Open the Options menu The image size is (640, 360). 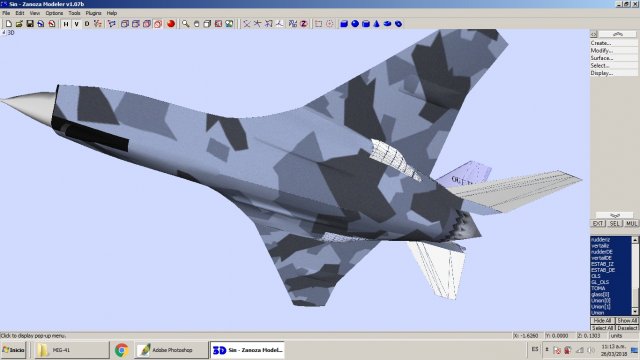coord(54,13)
